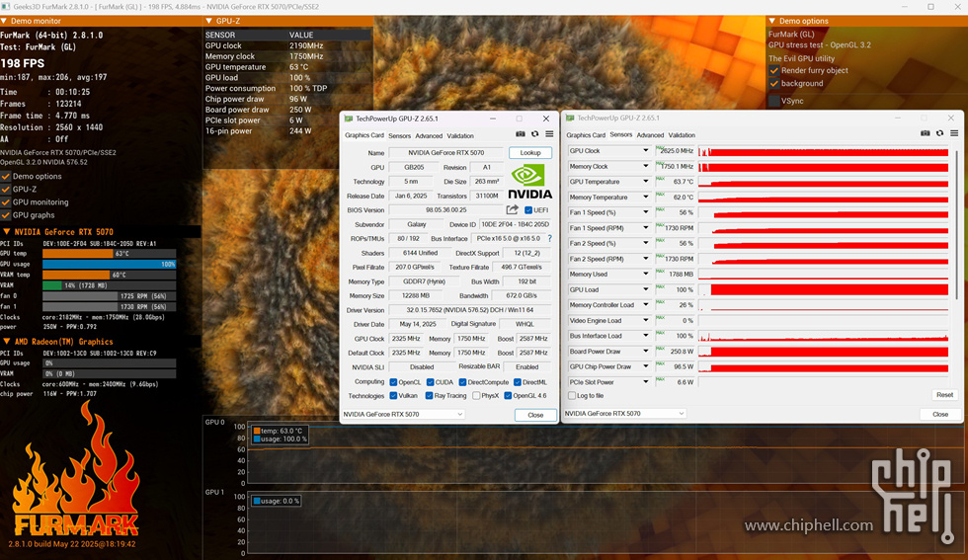Open hamburger menu in Sensors GPU-Z window
The height and width of the screenshot is (560, 968).
coord(954,133)
